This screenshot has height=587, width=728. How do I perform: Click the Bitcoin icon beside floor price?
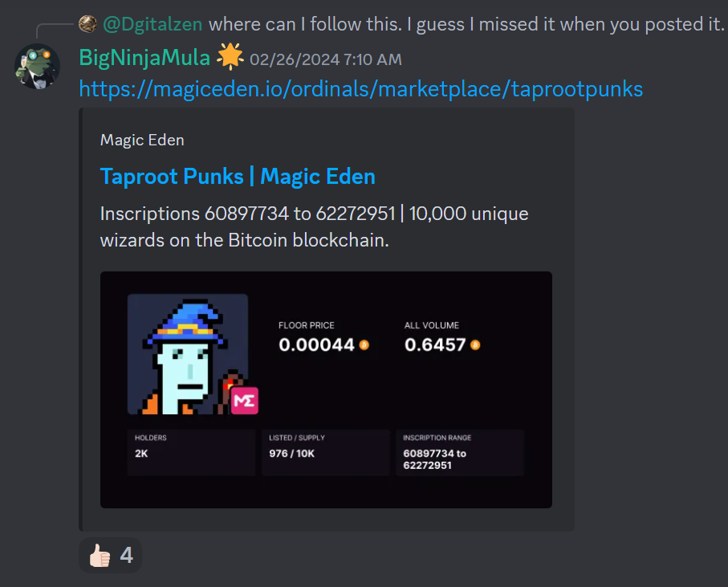pyautogui.click(x=364, y=344)
